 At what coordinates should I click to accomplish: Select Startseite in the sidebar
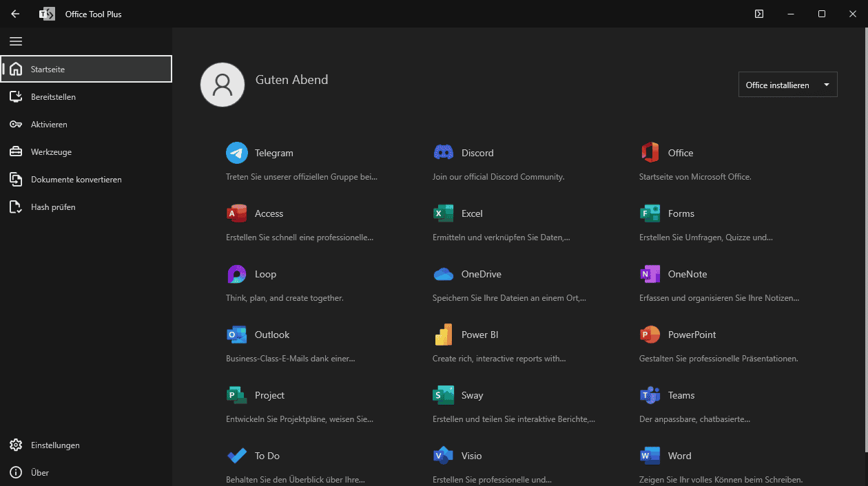click(86, 69)
